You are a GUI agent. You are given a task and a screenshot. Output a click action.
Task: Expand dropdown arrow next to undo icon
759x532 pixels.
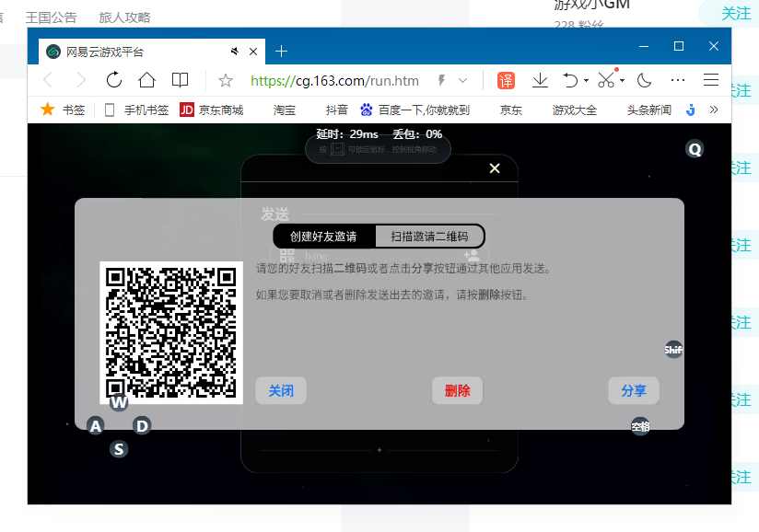coord(586,80)
